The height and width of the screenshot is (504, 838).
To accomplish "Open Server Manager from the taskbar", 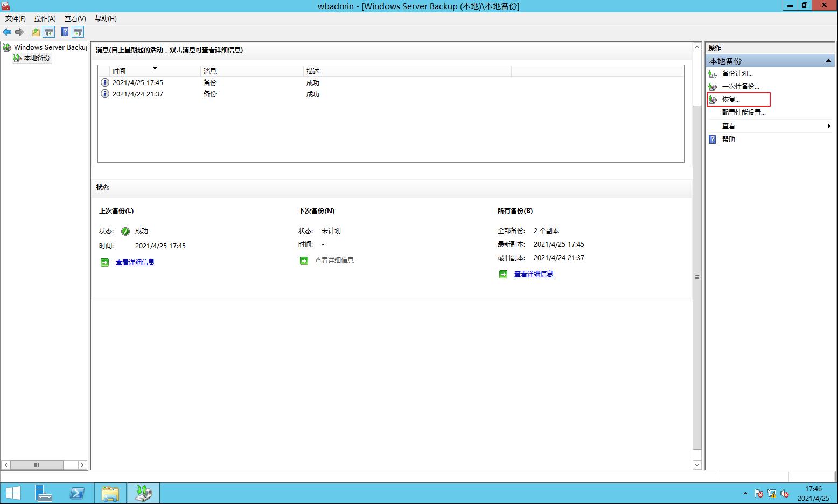I will 43,493.
